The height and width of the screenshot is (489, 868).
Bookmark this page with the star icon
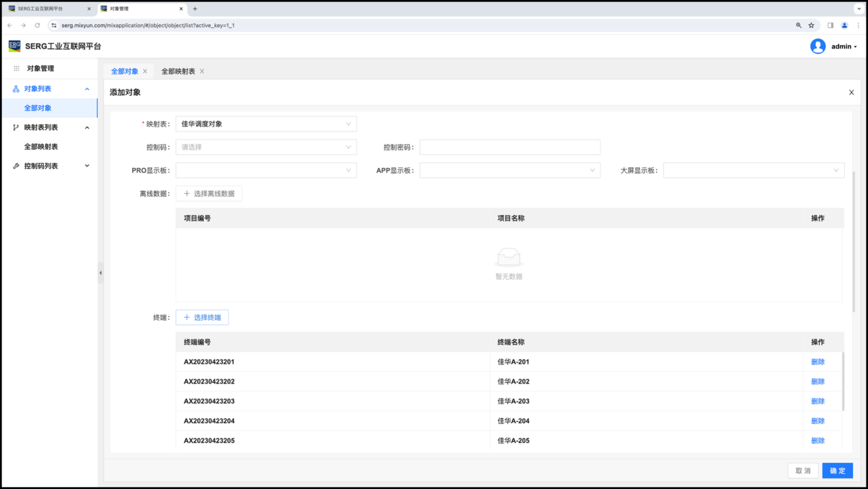click(811, 25)
